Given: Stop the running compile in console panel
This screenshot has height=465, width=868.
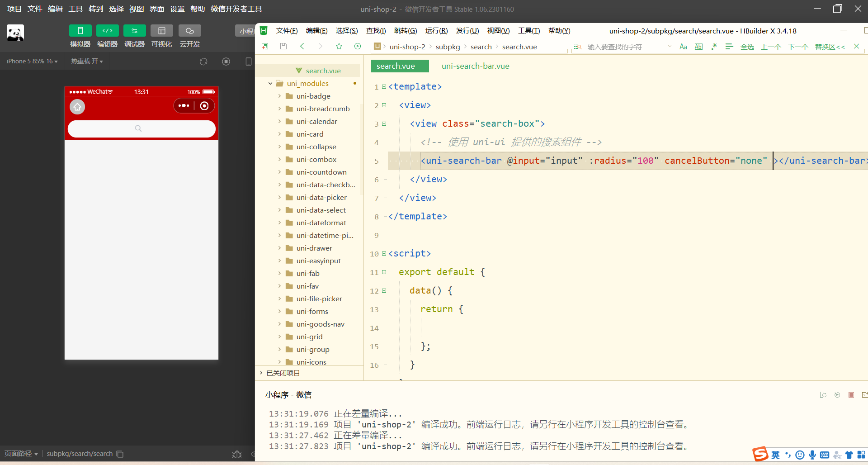Looking at the screenshot, I should pos(851,394).
